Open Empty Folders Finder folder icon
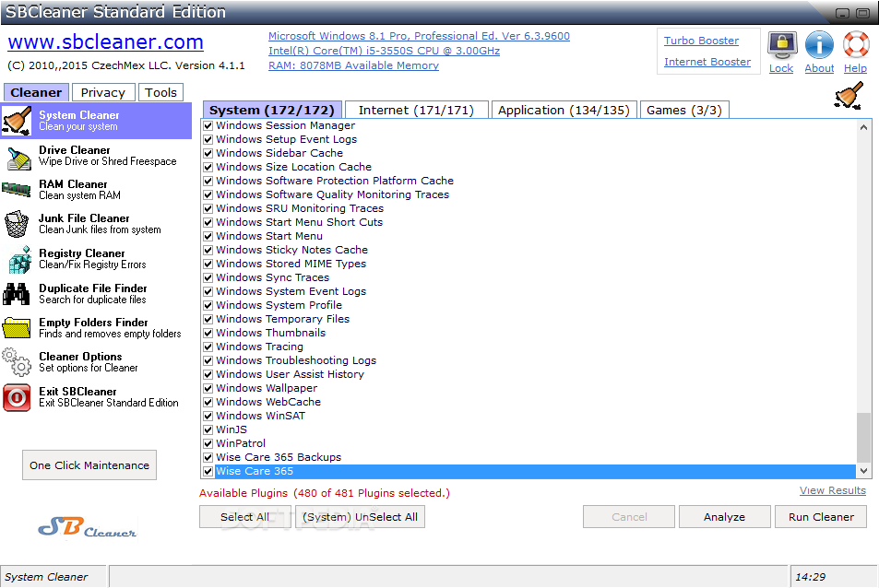This screenshot has width=879, height=588. (x=17, y=328)
